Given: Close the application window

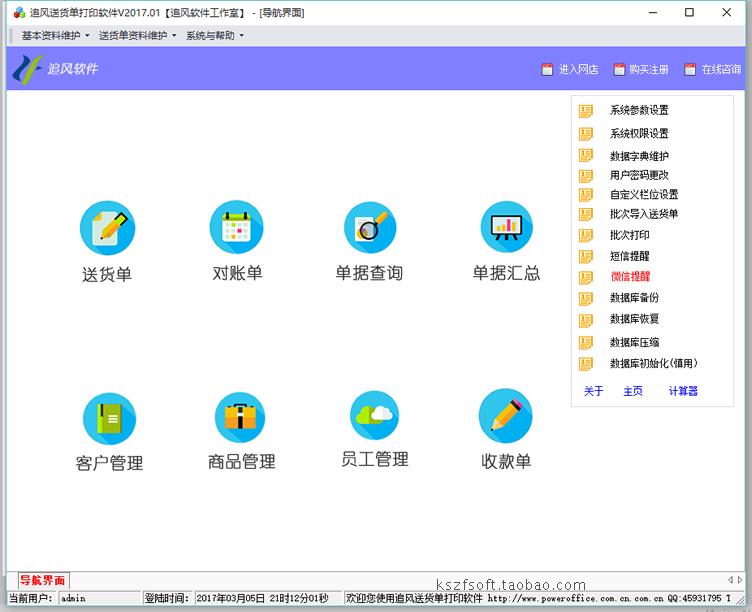Looking at the screenshot, I should coord(727,12).
